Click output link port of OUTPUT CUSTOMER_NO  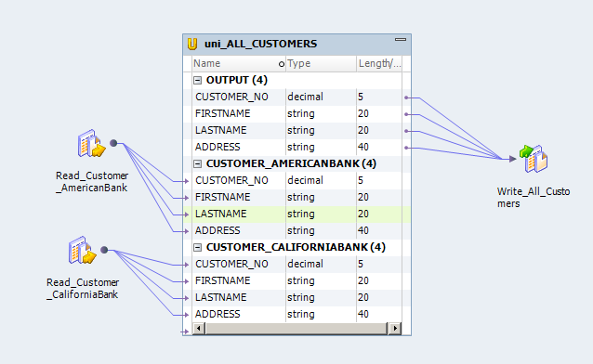(406, 97)
